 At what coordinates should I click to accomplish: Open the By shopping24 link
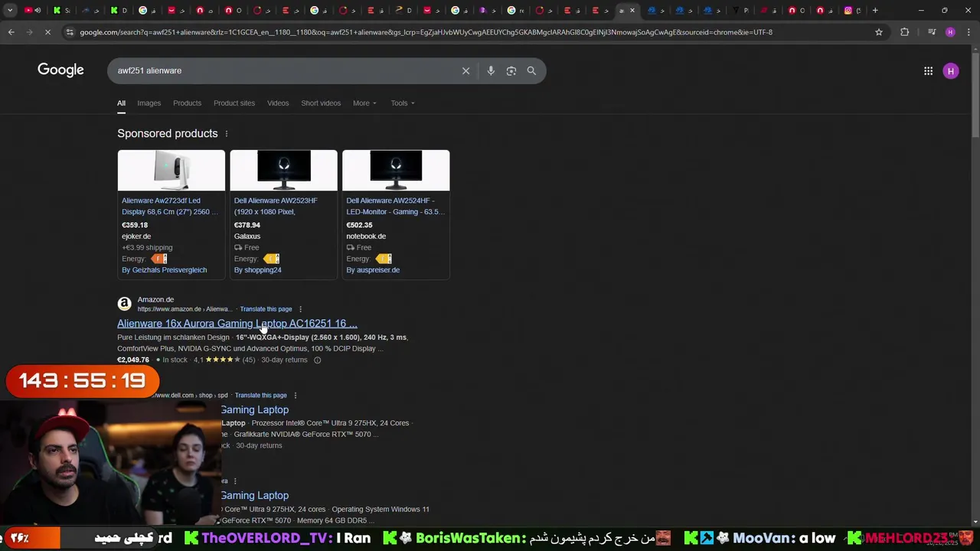click(257, 270)
